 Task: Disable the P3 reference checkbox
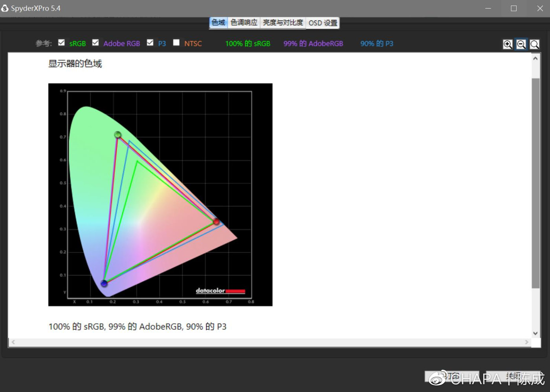point(150,43)
